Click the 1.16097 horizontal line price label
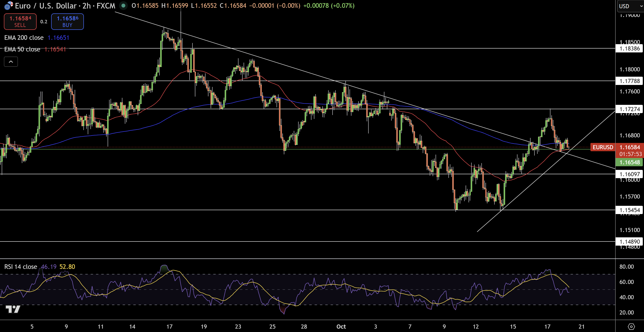The image size is (644, 332). pos(629,174)
